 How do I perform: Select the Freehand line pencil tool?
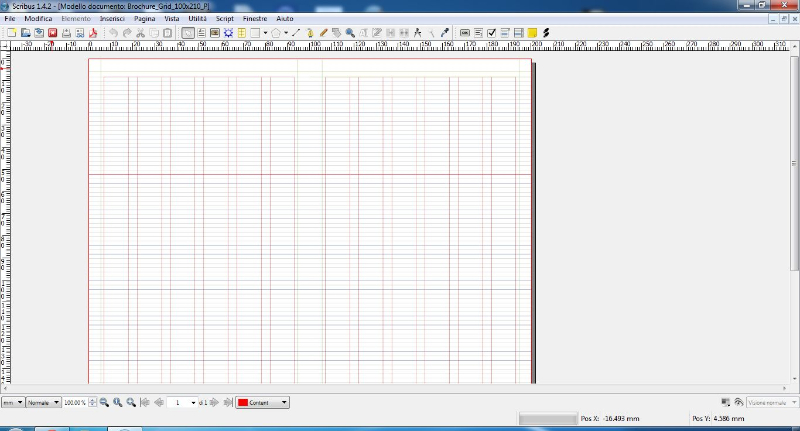coord(323,32)
